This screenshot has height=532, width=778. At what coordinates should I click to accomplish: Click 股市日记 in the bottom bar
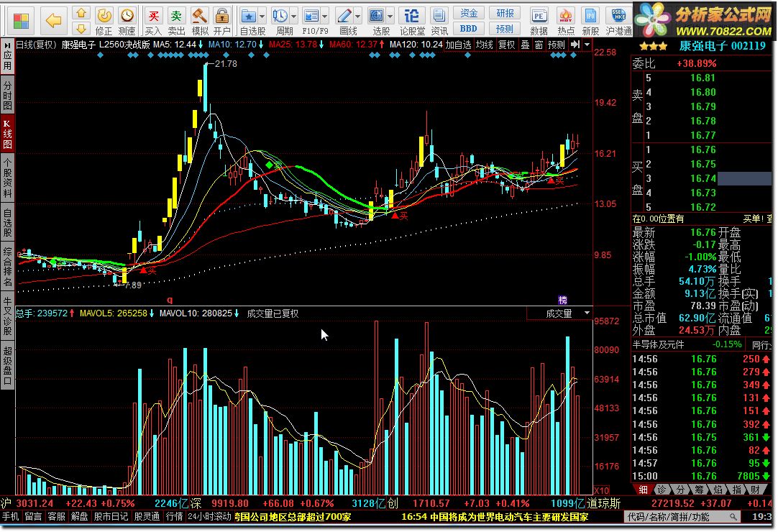pyautogui.click(x=111, y=517)
